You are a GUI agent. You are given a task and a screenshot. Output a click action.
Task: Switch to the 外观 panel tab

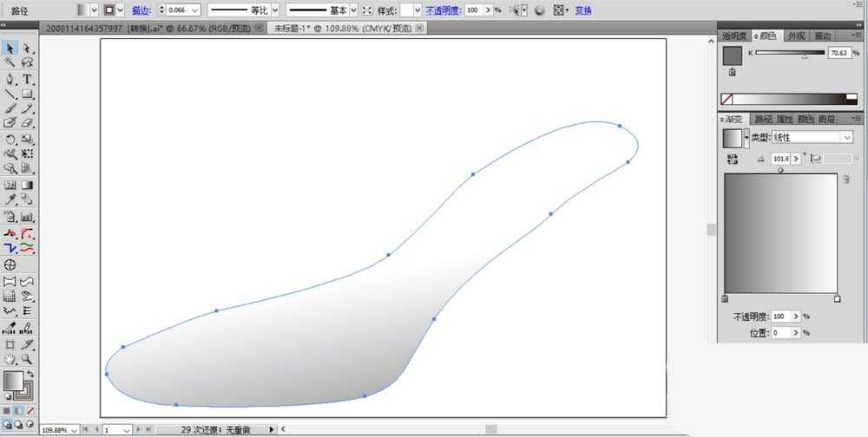tap(796, 36)
